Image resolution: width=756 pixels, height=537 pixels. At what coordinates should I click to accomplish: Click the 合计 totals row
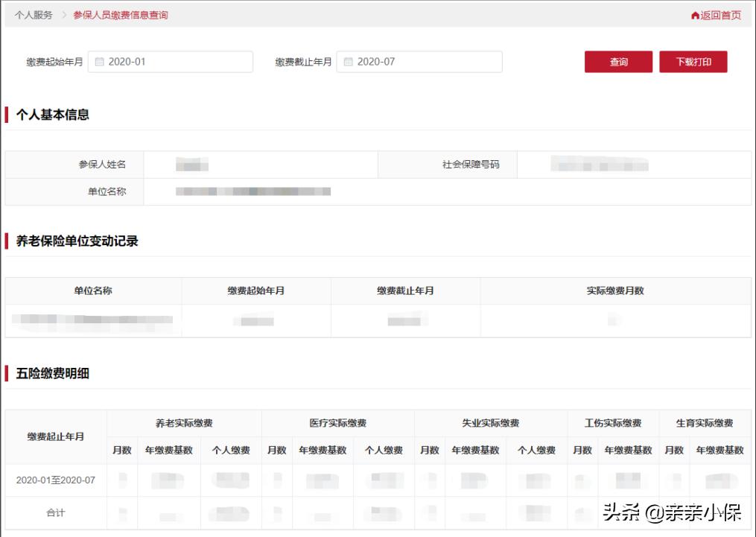tap(56, 513)
